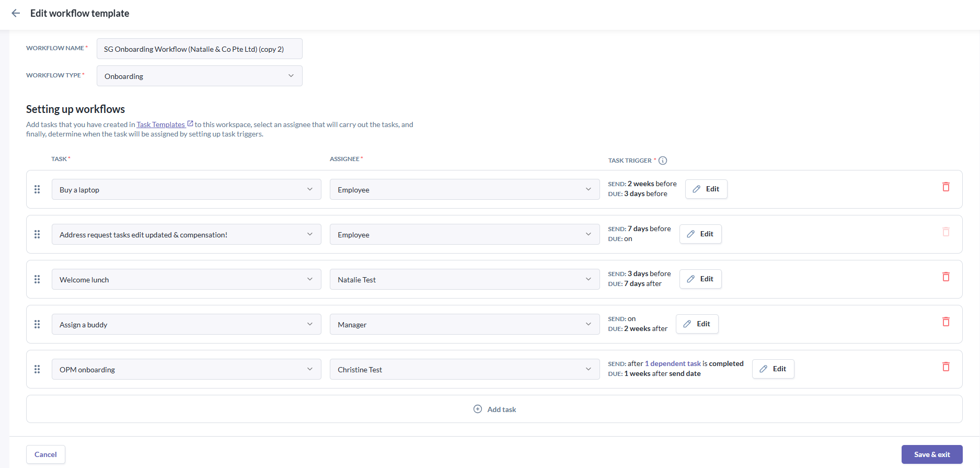Delete the Welcome lunch task row
The height and width of the screenshot is (468, 980).
(946, 277)
